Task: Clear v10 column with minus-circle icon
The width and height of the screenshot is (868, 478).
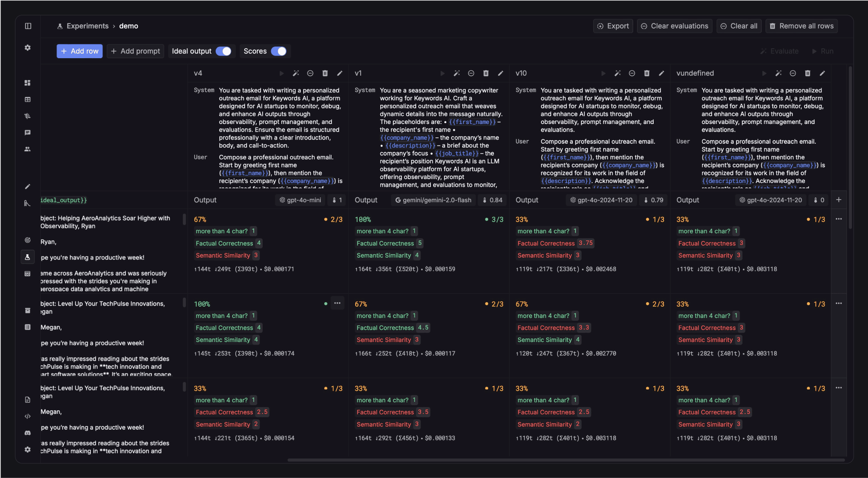Action: point(632,73)
